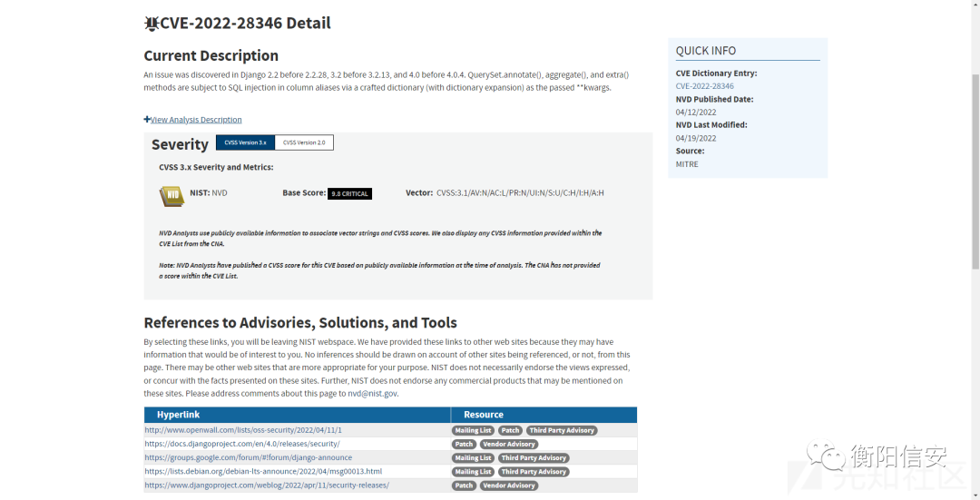Click Third Party Advisory tag in openwall row

562,431
